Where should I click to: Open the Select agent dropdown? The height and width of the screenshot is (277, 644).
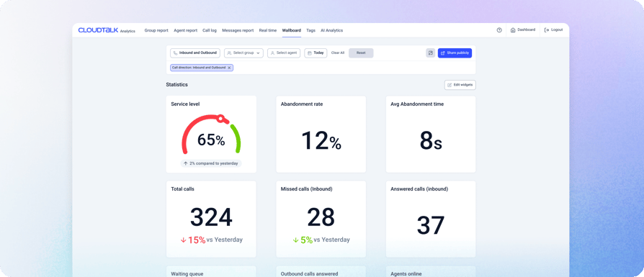[284, 53]
